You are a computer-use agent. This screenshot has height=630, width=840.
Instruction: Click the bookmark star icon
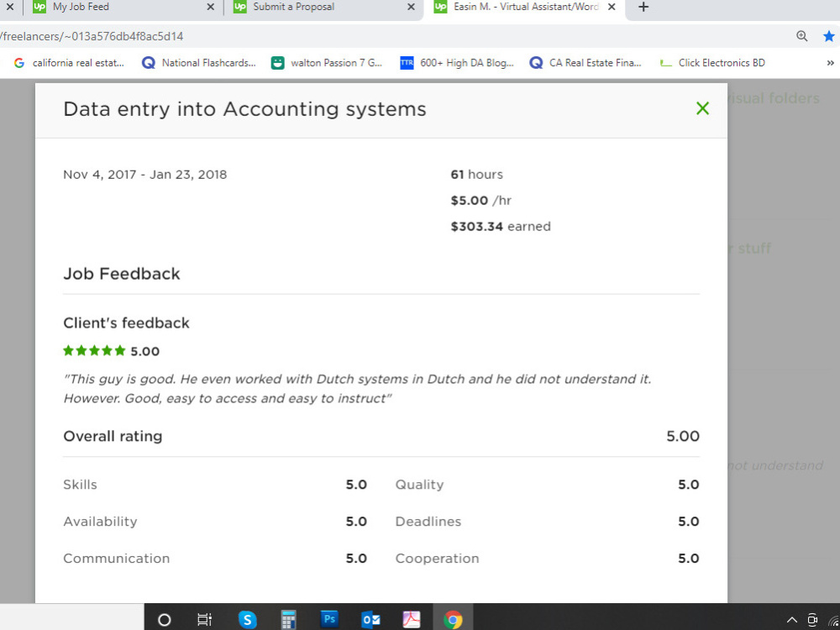(x=829, y=36)
